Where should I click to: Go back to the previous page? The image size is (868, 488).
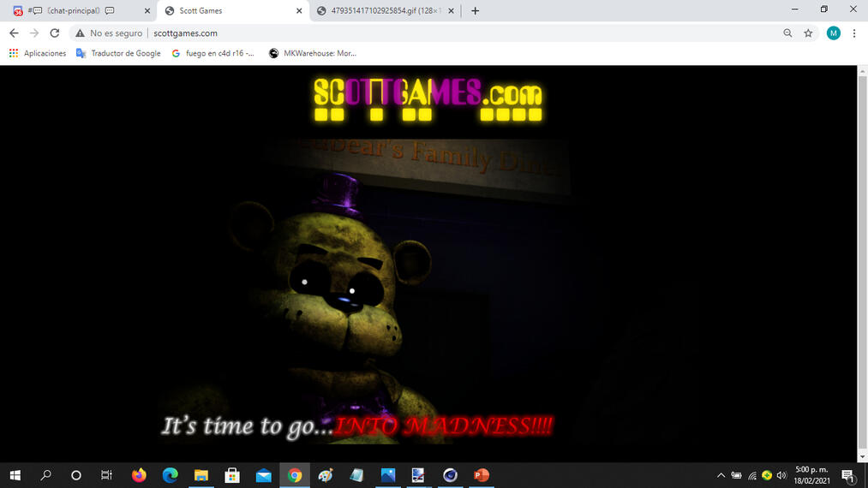14,33
